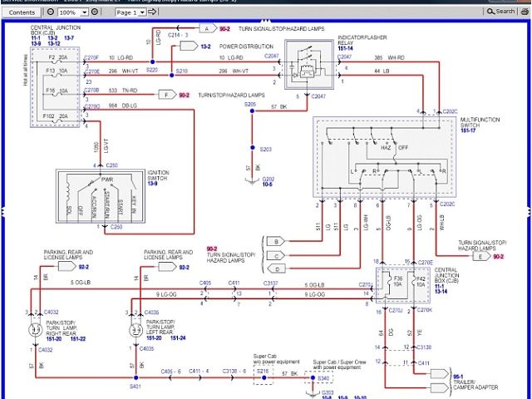Image resolution: width=532 pixels, height=399 pixels.
Task: Open the Search tool
Action: coord(501,12)
